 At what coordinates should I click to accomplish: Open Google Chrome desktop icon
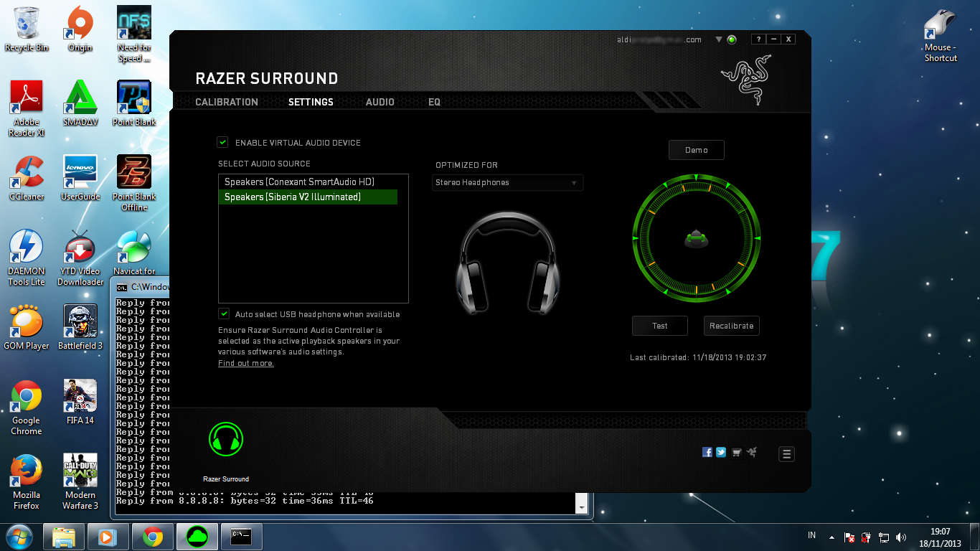(x=27, y=407)
